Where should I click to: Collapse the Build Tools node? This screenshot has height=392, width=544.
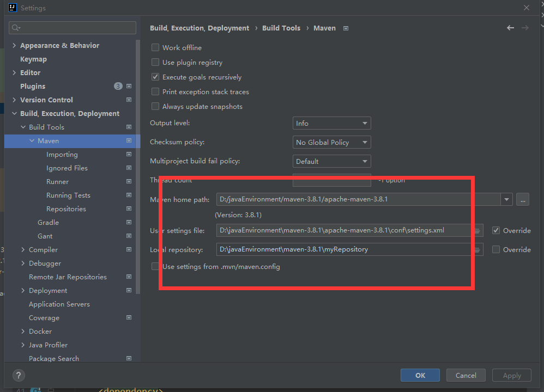click(x=23, y=127)
